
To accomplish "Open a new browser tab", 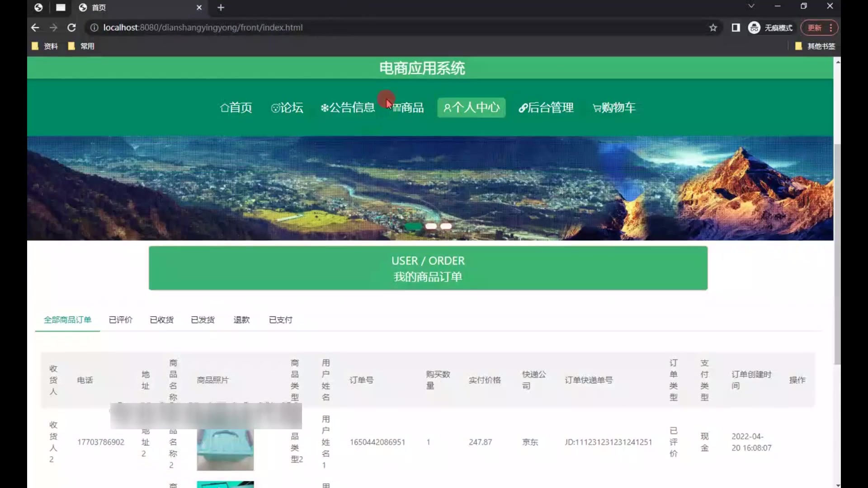I will pyautogui.click(x=221, y=8).
